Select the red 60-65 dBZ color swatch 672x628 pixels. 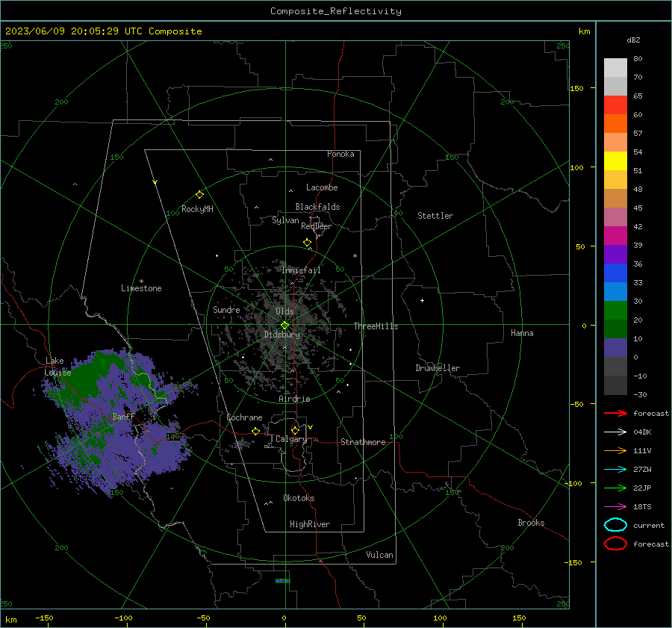pos(615,105)
